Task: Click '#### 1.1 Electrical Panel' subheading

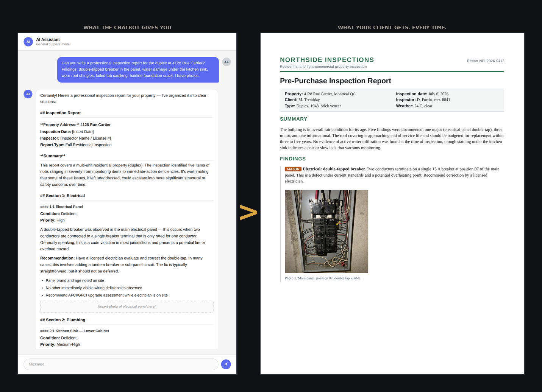Action: [x=62, y=207]
